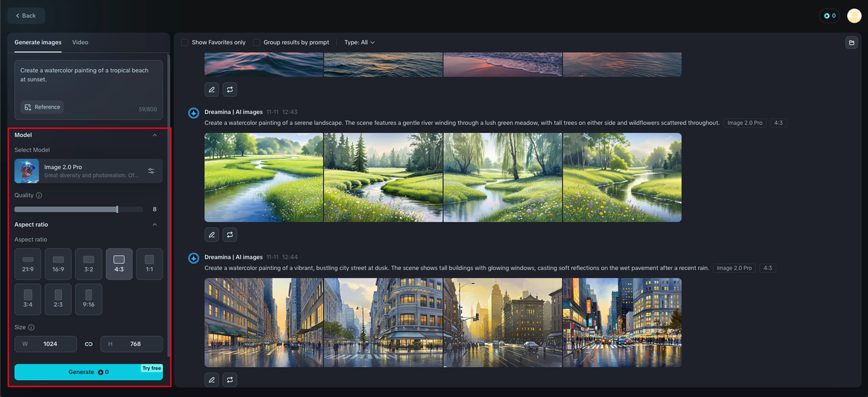Open the Type: All dropdown
Image resolution: width=868 pixels, height=397 pixels.
pos(359,42)
